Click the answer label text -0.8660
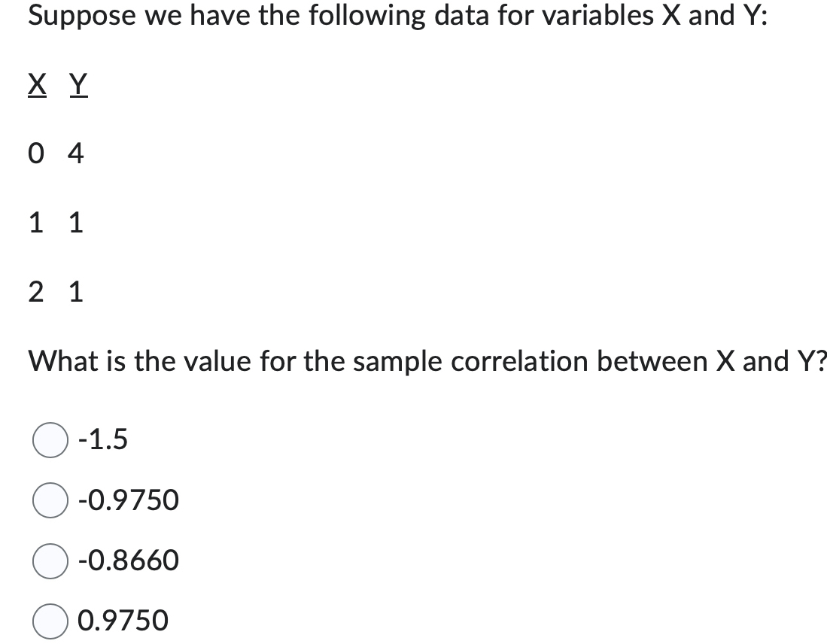The height and width of the screenshot is (644, 827). tap(126, 560)
